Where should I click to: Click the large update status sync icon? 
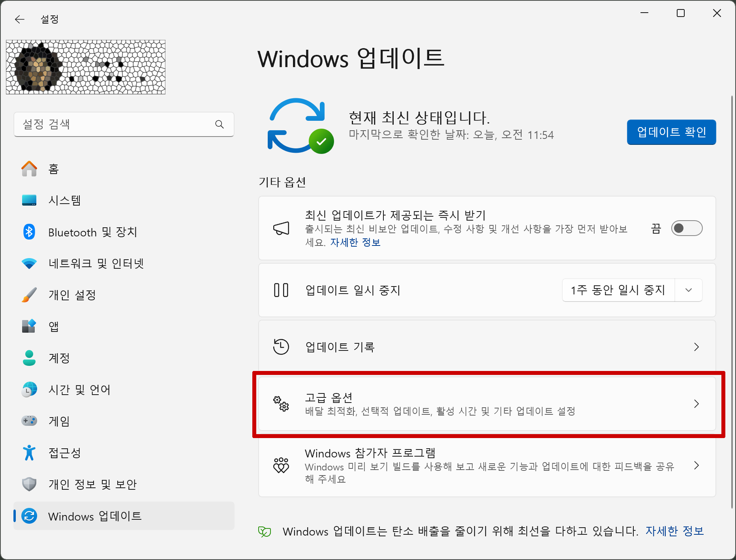tap(300, 126)
